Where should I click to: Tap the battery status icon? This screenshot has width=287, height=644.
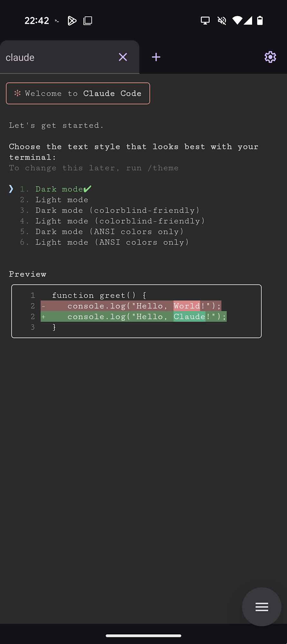coord(260,21)
